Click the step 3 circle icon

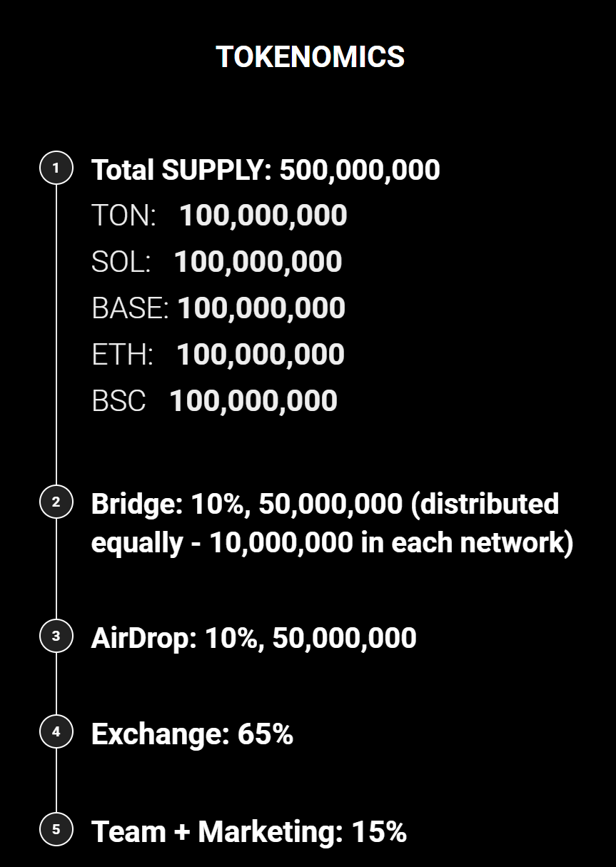[56, 636]
